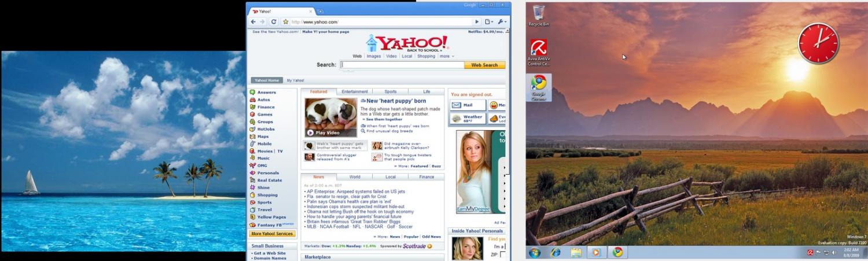The width and height of the screenshot is (868, 261).
Task: Open Kelly Clarkson airbrush story thumbnail
Action: pyautogui.click(x=377, y=146)
